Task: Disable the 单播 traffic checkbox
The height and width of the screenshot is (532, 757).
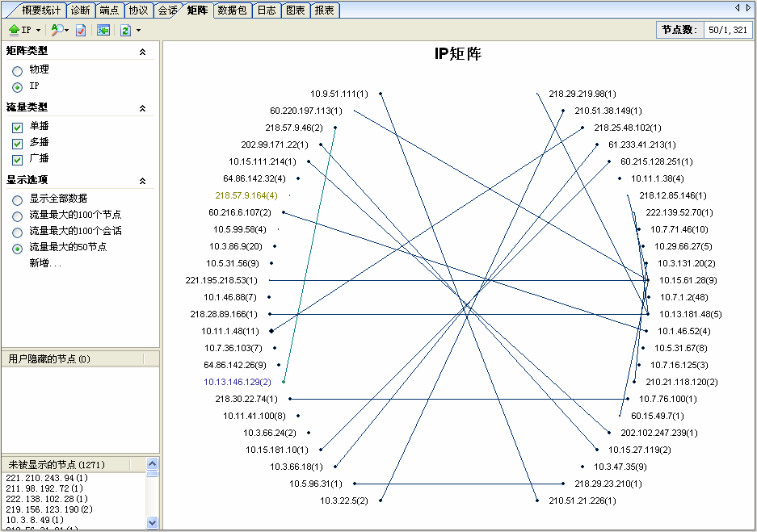Action: coord(17,126)
